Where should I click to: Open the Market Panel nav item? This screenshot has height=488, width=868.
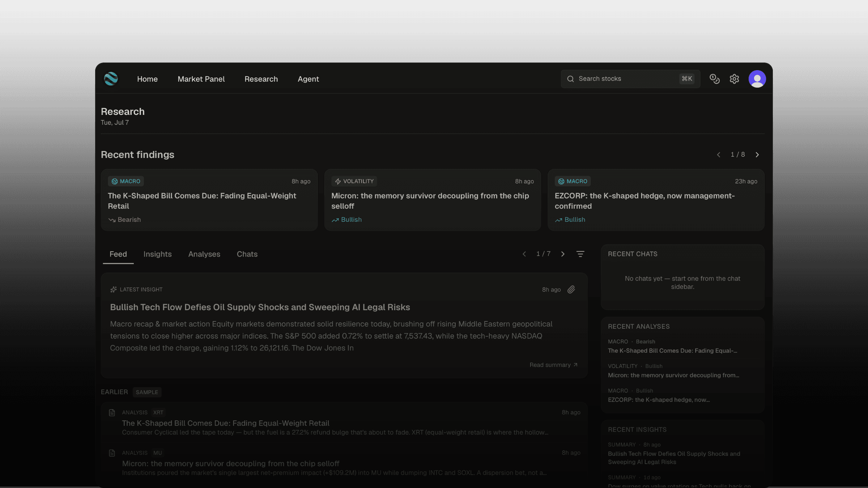201,79
